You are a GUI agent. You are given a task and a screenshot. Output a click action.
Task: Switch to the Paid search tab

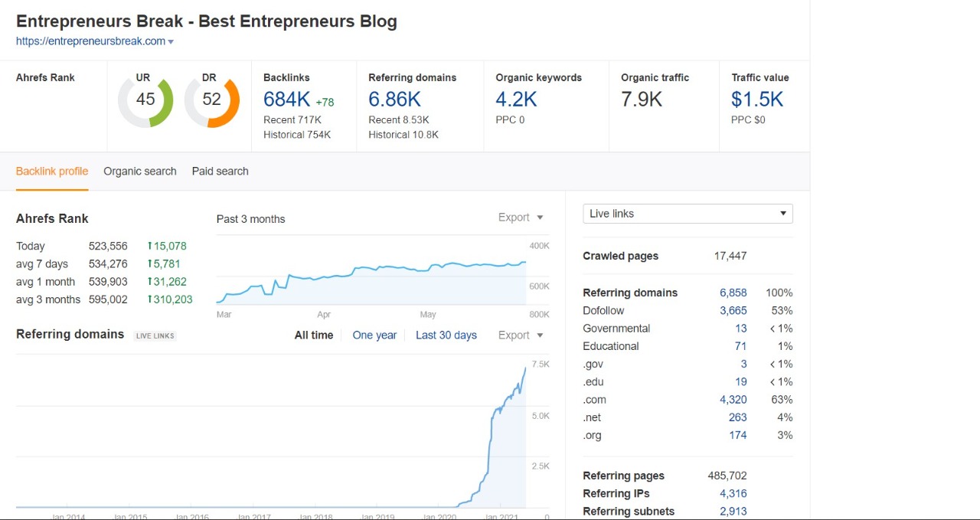[220, 171]
